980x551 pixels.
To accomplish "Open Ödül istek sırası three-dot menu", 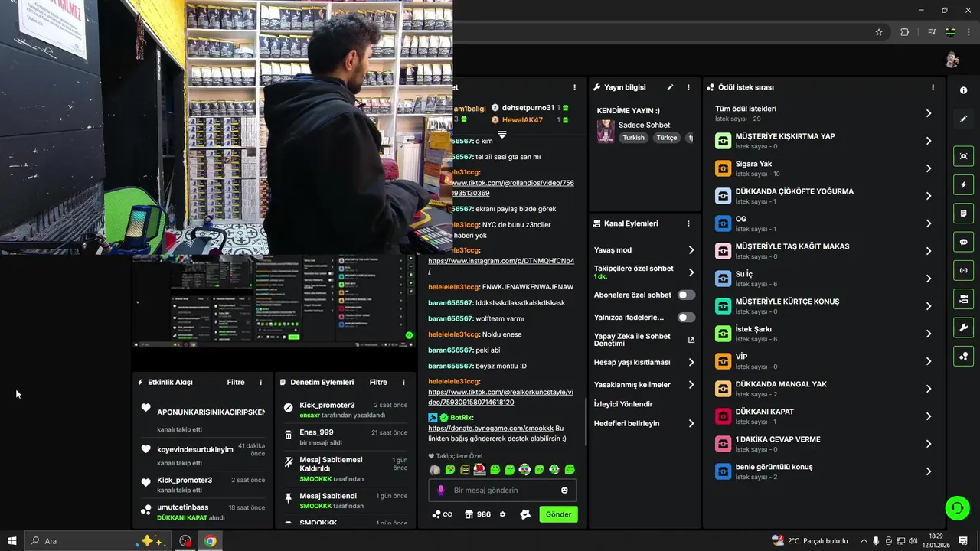I will (x=933, y=87).
